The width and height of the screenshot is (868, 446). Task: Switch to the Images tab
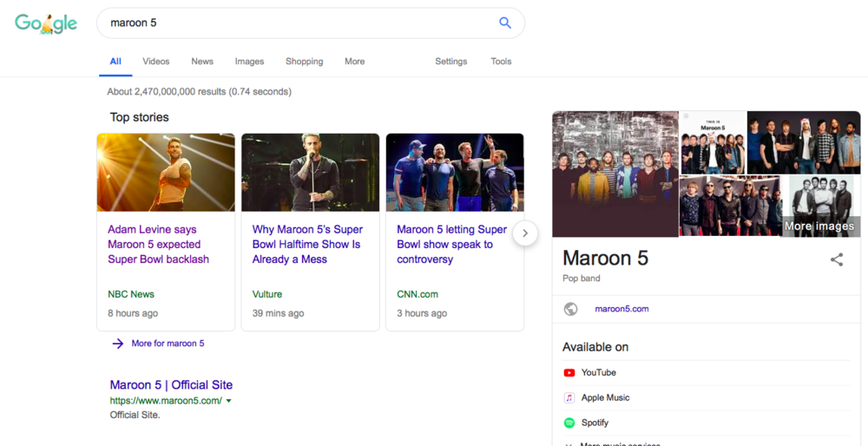click(249, 62)
